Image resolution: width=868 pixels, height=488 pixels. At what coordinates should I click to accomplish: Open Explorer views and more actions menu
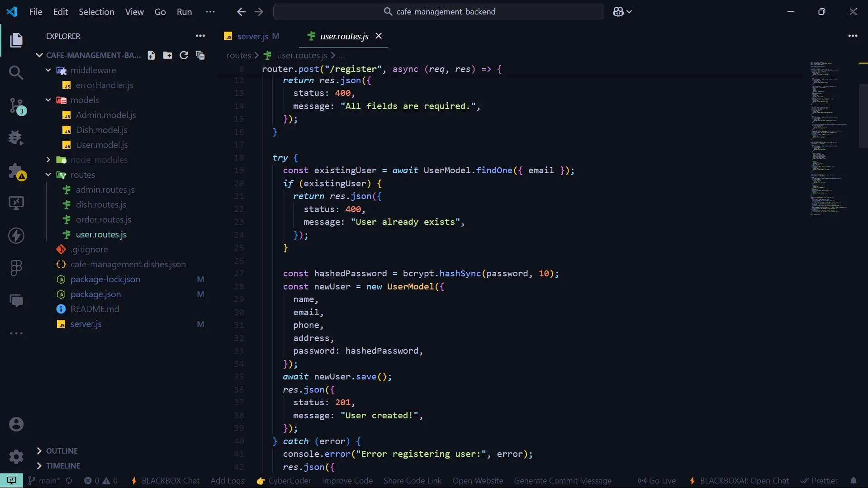[200, 36]
